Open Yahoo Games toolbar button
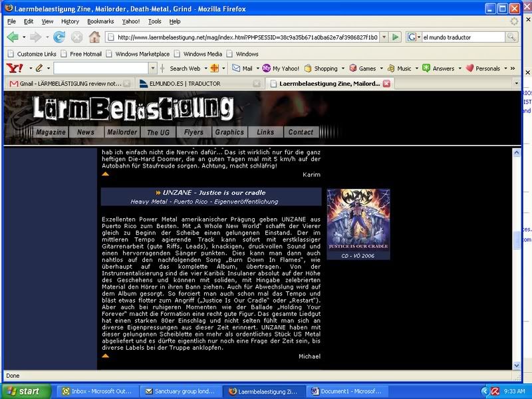 (362, 68)
